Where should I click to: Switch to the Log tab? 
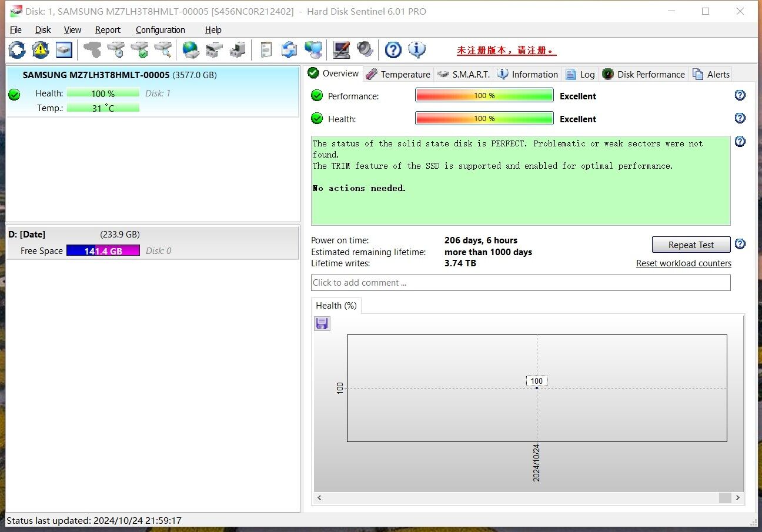580,74
